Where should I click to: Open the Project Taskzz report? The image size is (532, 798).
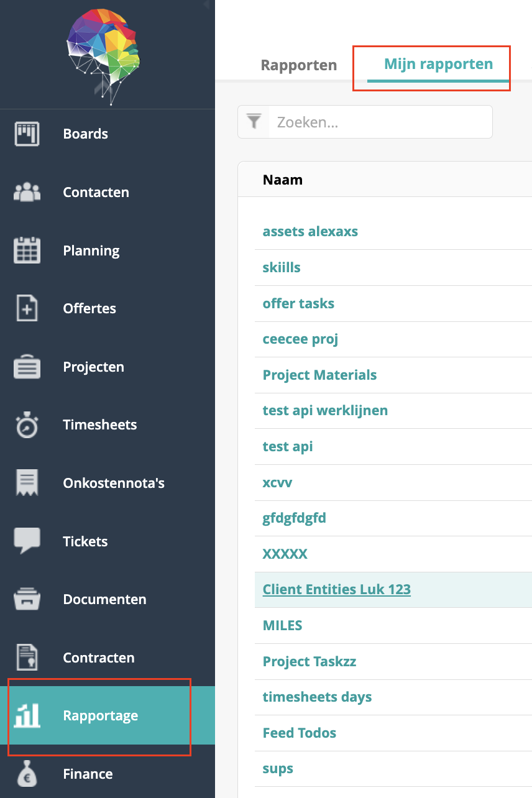310,661
